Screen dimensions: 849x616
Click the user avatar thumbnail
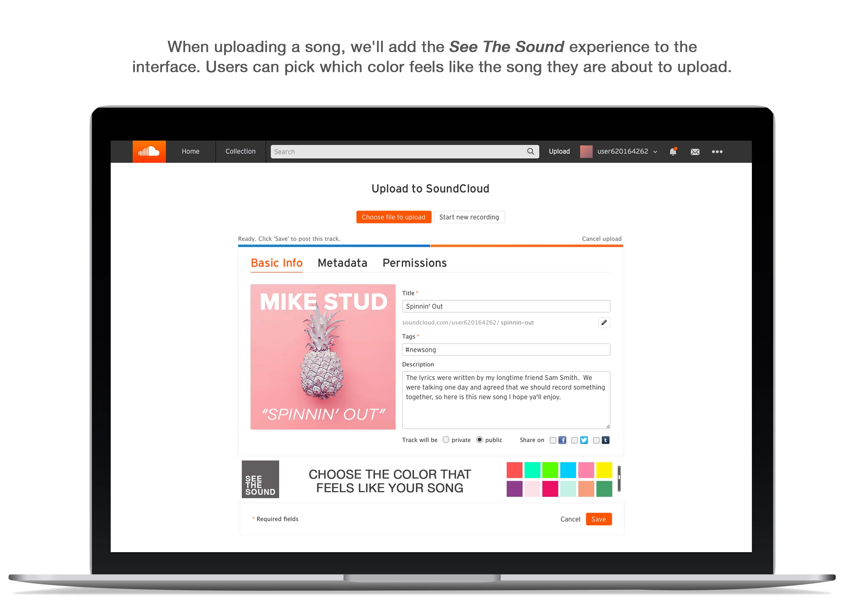point(586,151)
